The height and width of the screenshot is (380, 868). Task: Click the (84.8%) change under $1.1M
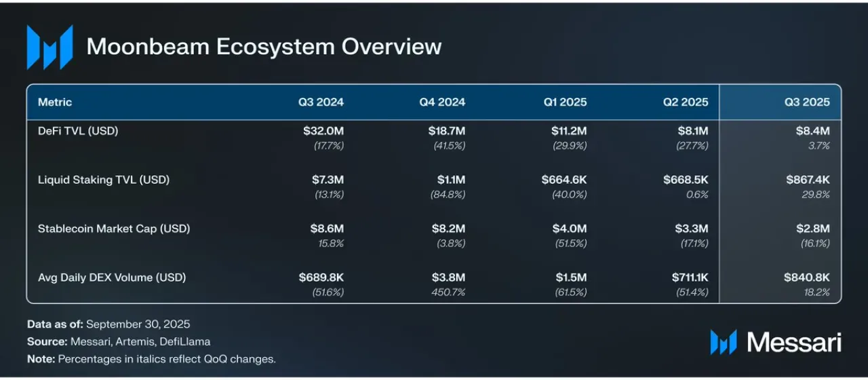coord(450,195)
